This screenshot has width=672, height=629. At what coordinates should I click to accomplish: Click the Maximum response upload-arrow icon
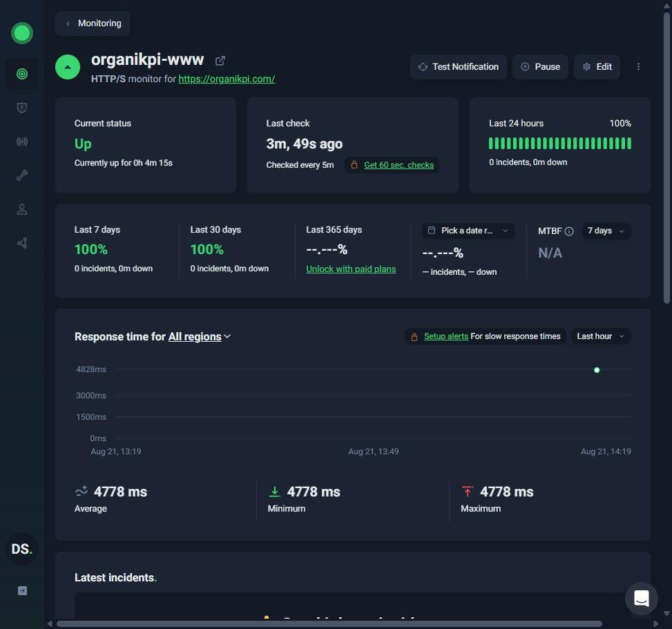tap(467, 491)
